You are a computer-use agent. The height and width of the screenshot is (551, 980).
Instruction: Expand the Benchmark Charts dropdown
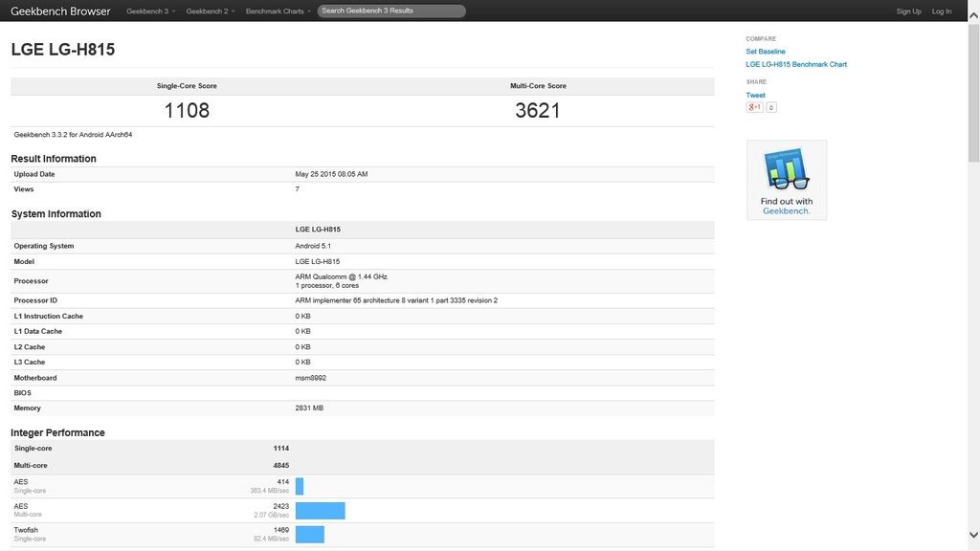click(x=278, y=11)
